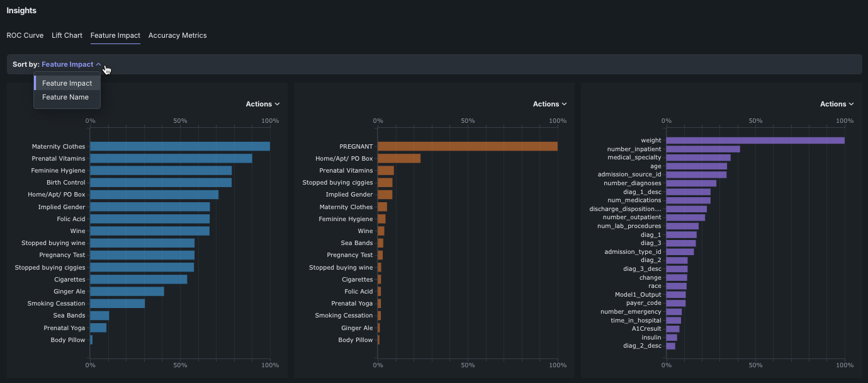This screenshot has height=383, width=868.
Task: Click the medical_specialty purple bar
Action: (x=698, y=157)
